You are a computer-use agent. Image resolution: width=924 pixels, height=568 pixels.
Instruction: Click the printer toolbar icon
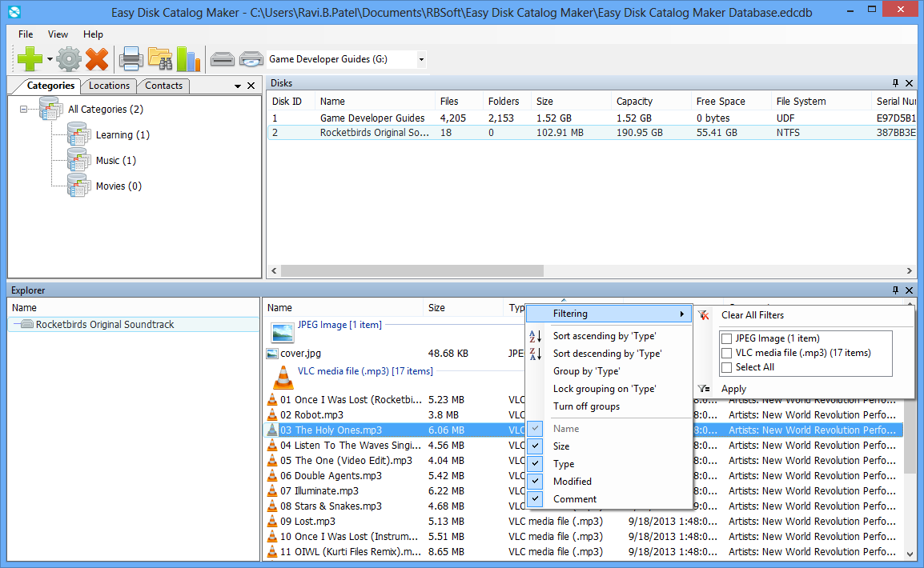pyautogui.click(x=131, y=59)
